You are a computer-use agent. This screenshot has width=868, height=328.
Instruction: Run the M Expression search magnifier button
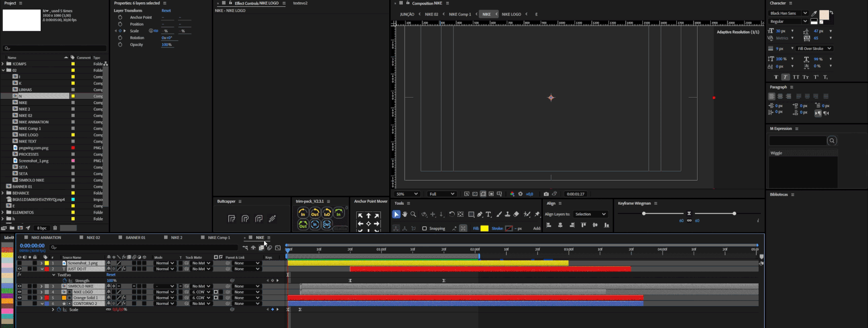pos(832,141)
